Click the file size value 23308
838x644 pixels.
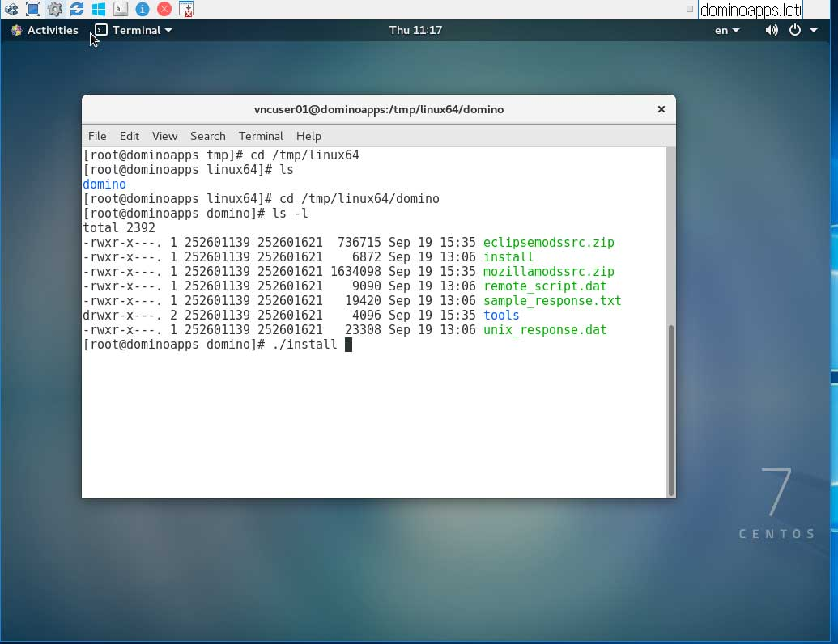tap(363, 330)
